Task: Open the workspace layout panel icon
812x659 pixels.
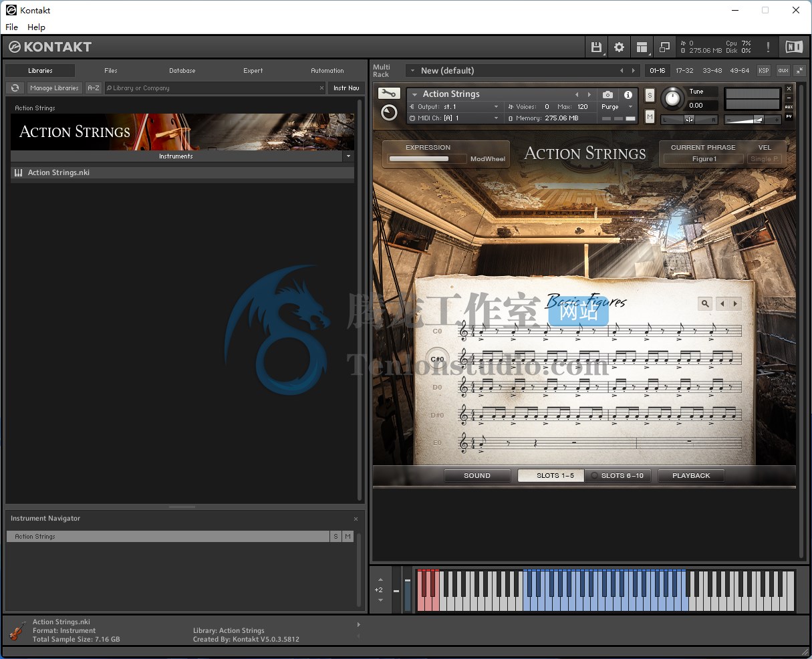Action: [x=642, y=47]
